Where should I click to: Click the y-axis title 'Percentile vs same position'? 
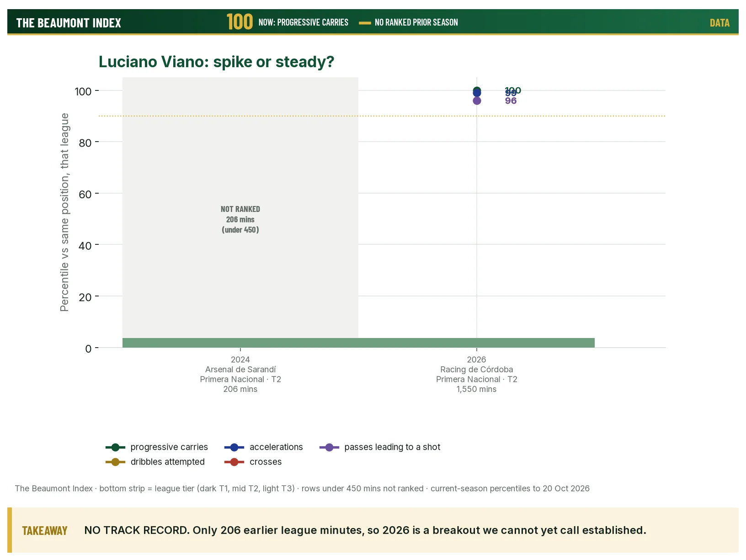point(64,212)
